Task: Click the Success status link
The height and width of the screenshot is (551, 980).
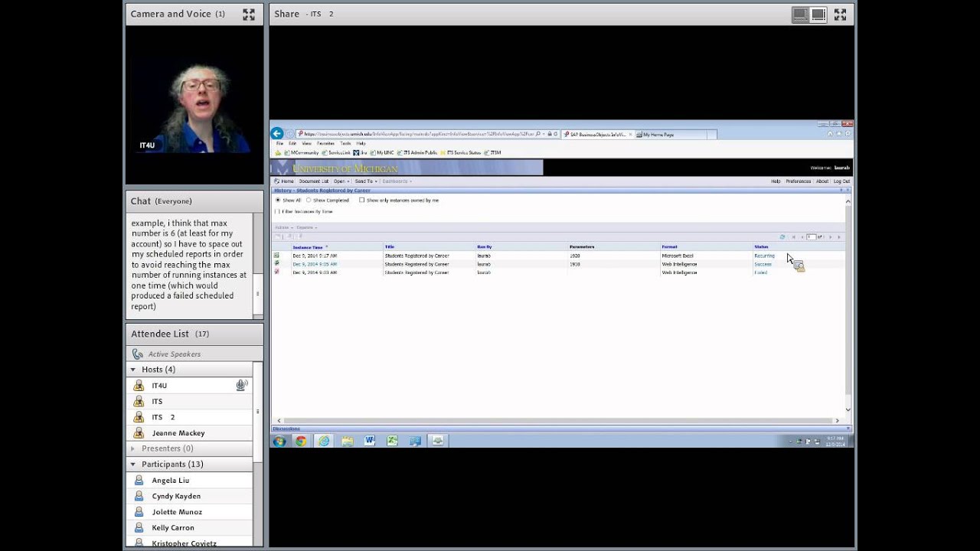Action: [763, 264]
